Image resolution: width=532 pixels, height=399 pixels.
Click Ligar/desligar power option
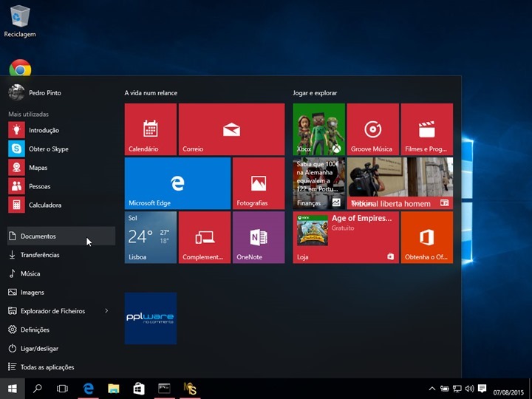61,349
